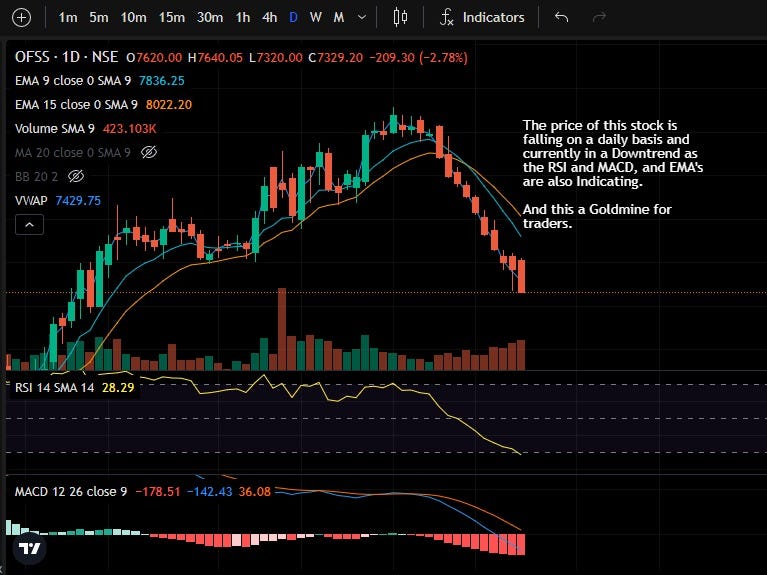Select the RSI 14 SMA 14 legend
The height and width of the screenshot is (575, 767).
point(54,388)
